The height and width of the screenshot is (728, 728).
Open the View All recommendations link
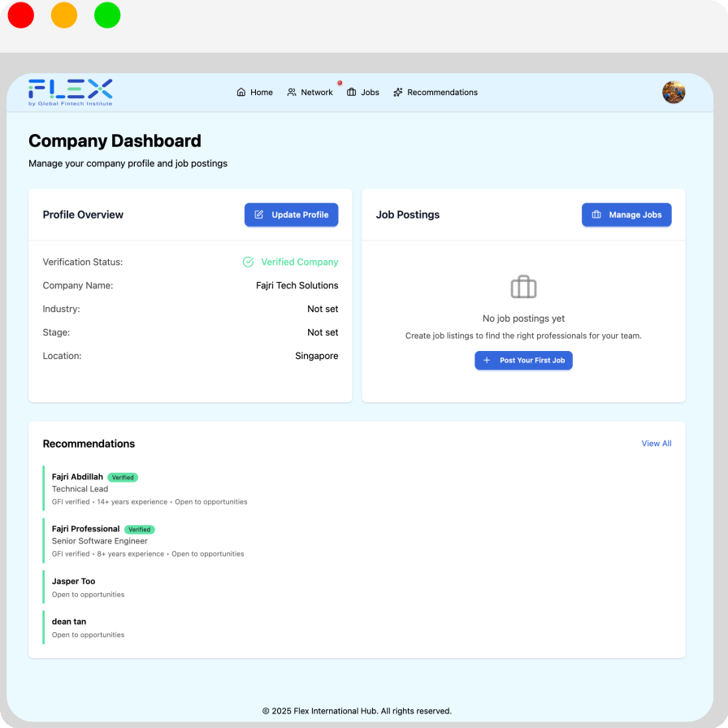pyautogui.click(x=656, y=443)
